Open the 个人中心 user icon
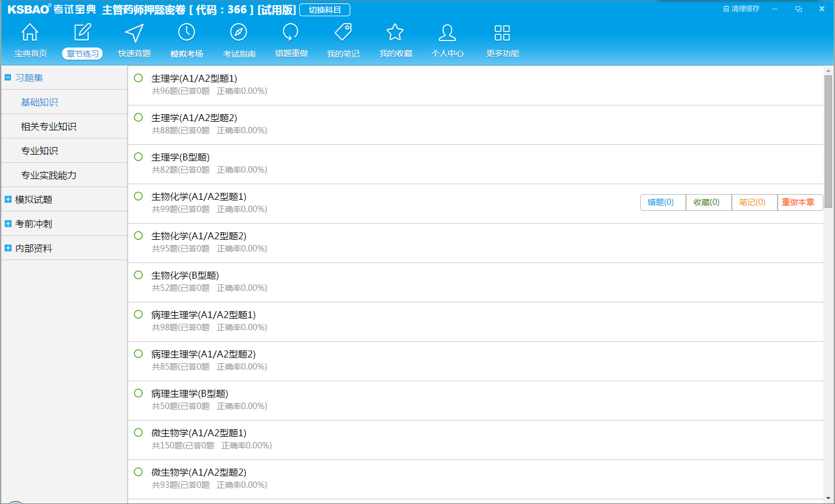 [x=447, y=32]
